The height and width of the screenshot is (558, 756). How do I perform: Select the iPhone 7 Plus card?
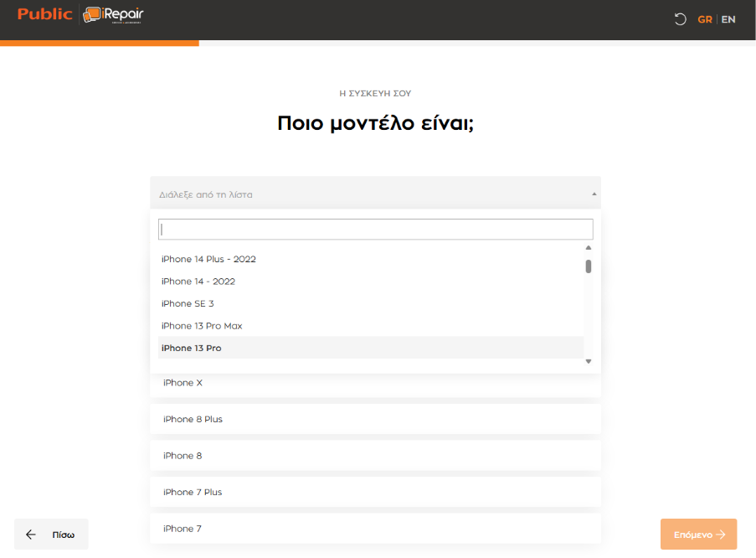[x=375, y=492]
